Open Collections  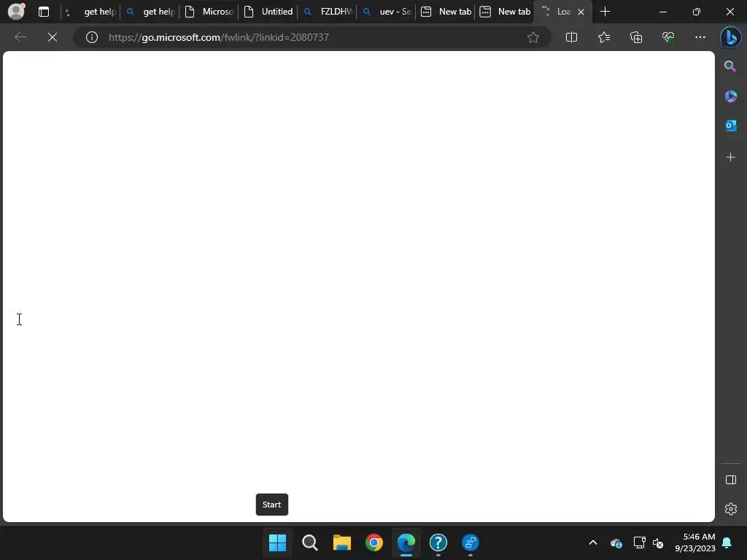tap(636, 37)
